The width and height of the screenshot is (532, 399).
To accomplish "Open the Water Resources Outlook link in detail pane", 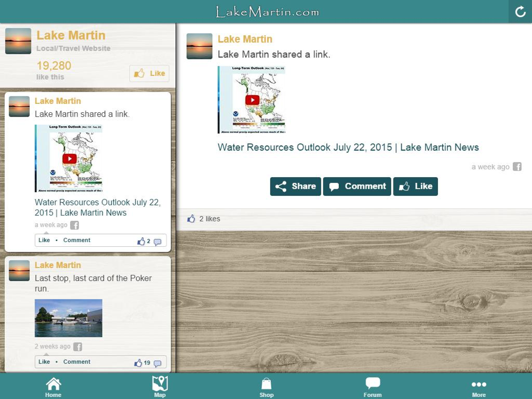I will coord(348,147).
